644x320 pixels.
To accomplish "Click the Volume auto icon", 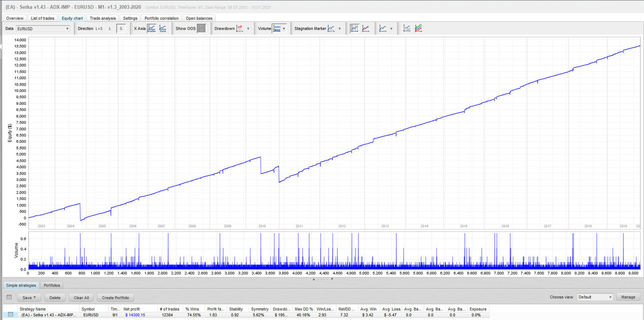I will click(277, 28).
